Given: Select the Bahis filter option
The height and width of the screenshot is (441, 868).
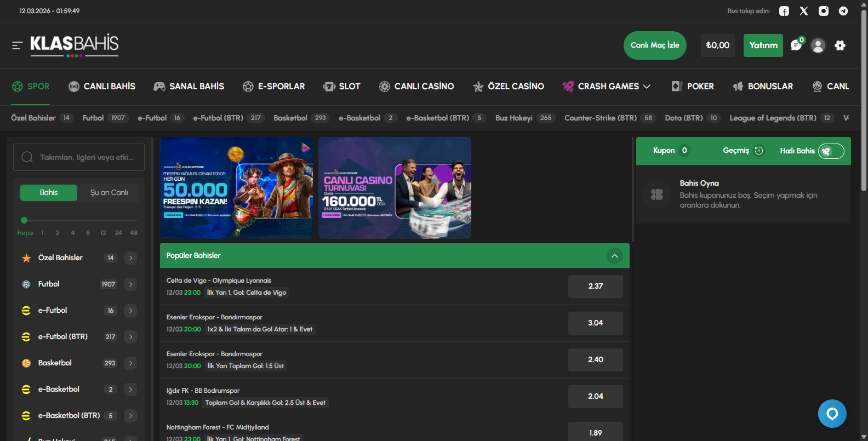Looking at the screenshot, I should click(x=49, y=193).
